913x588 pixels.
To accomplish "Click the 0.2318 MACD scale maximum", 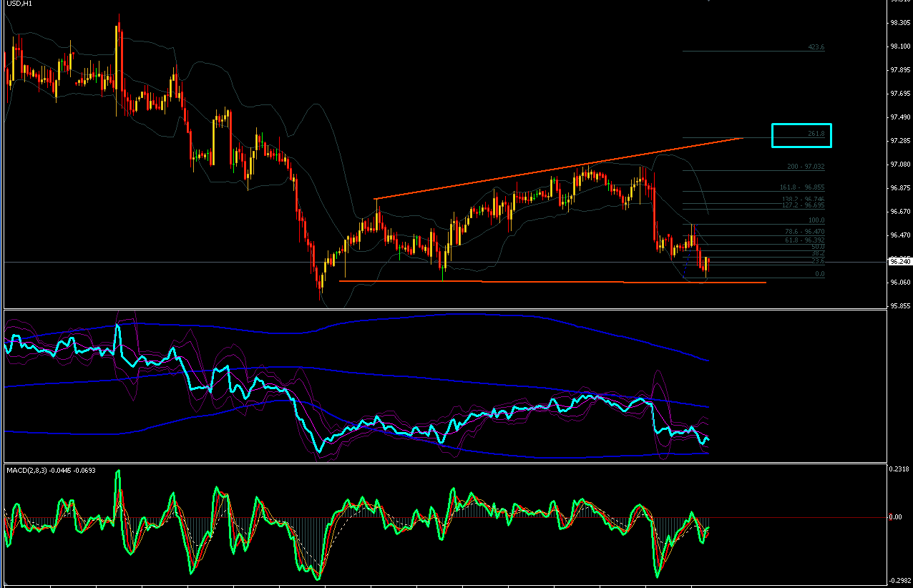I will (899, 469).
